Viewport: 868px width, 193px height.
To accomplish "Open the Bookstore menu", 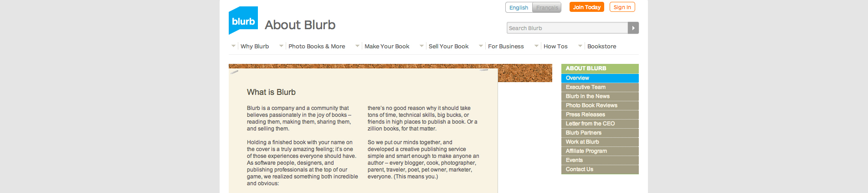I will click(x=601, y=47).
